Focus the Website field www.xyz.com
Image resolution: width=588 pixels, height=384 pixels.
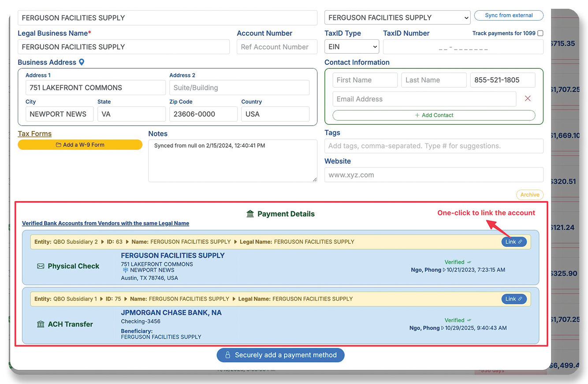434,175
